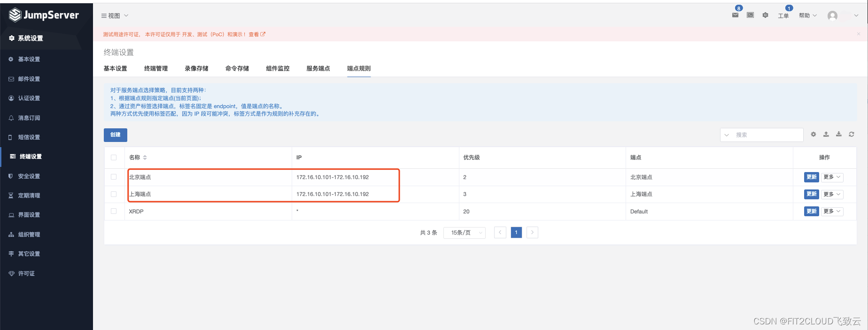This screenshot has height=330, width=868.
Task: Open the 工单 tickets link
Action: point(783,16)
